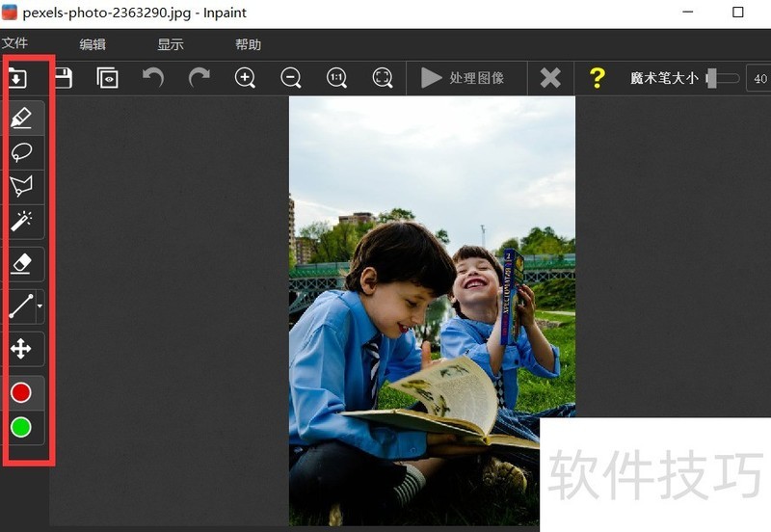The width and height of the screenshot is (771, 532).
Task: Choose the green donor marker color
Action: pyautogui.click(x=21, y=426)
